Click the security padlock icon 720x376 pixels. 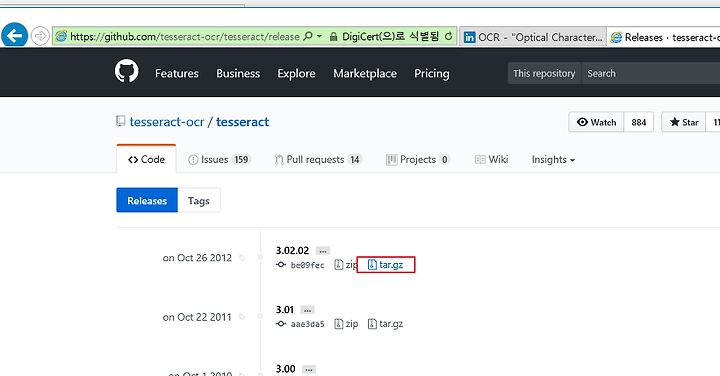click(334, 36)
